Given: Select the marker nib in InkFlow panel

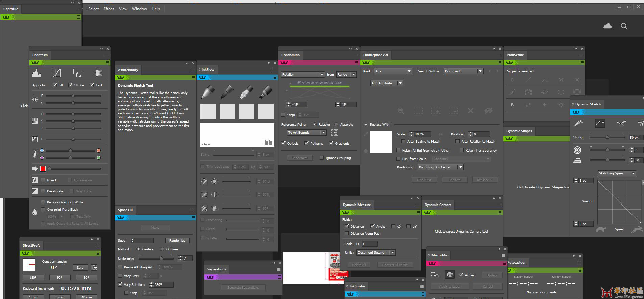Looking at the screenshot, I should pyautogui.click(x=266, y=92).
